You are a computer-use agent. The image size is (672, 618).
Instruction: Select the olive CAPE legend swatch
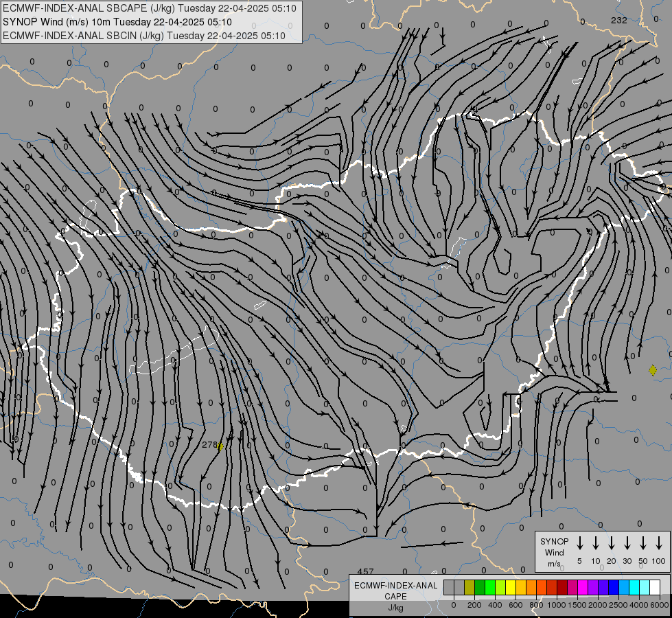tap(470, 587)
